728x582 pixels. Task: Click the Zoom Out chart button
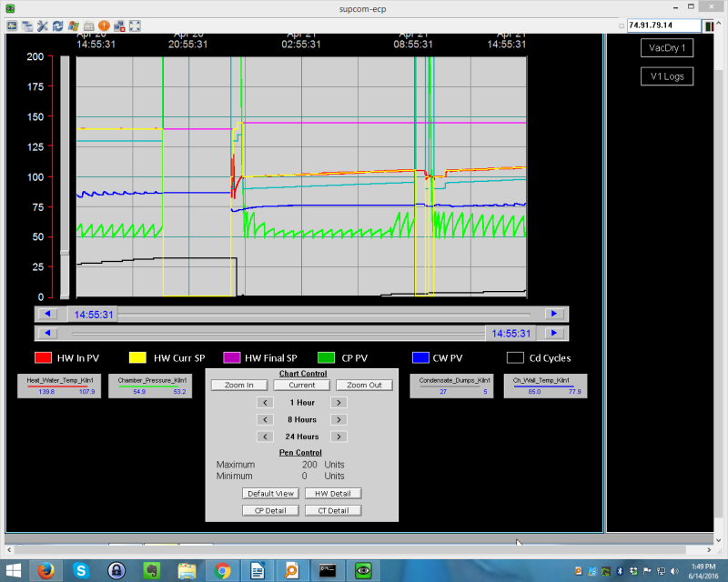pos(364,386)
